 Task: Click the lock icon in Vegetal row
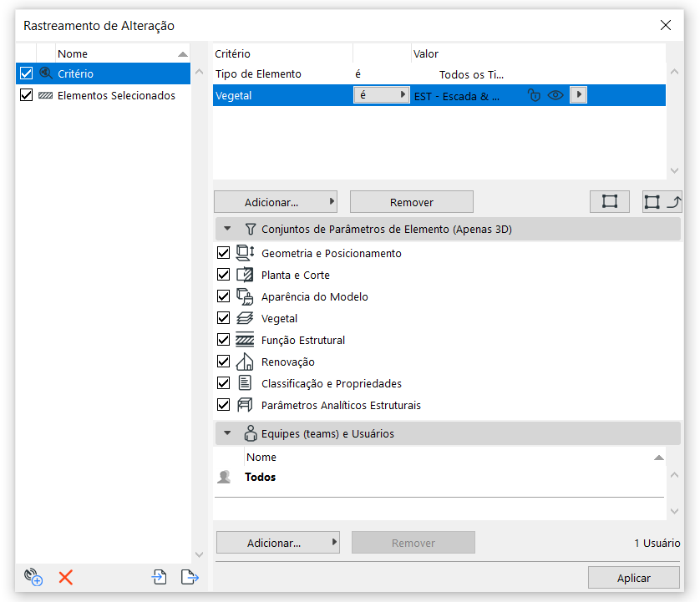[535, 95]
